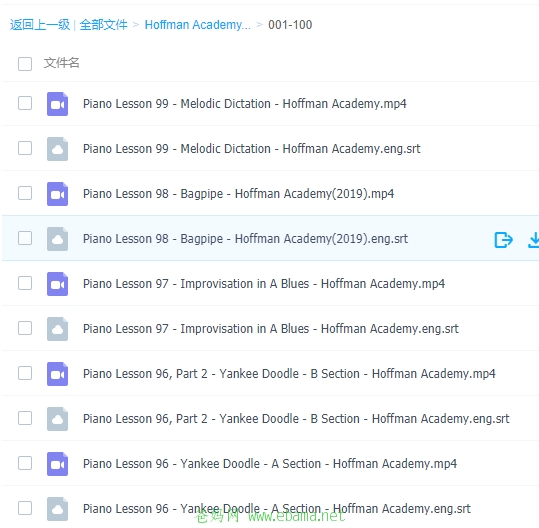Open Piano Lesson 98 Bagpipe (2019).mp4 filename

[239, 194]
